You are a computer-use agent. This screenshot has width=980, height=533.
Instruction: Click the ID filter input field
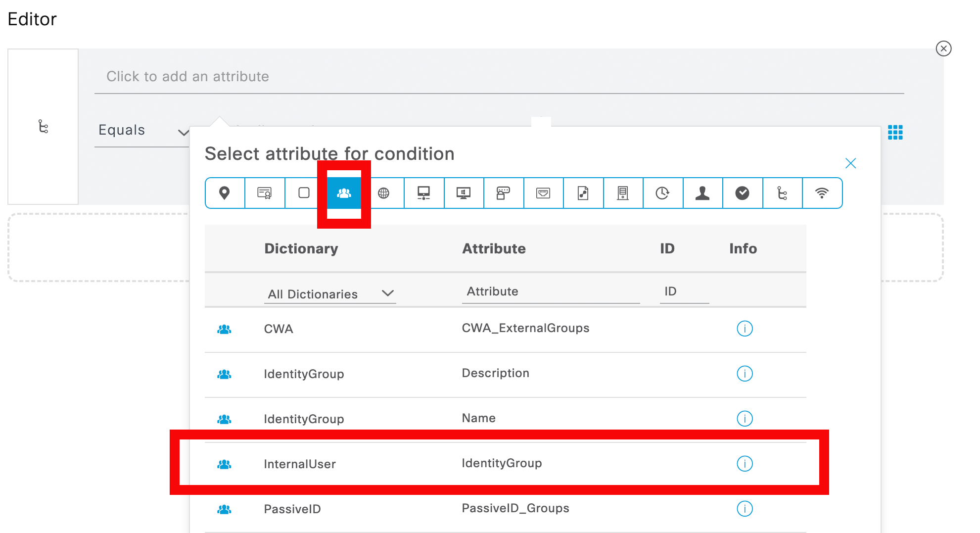(685, 292)
